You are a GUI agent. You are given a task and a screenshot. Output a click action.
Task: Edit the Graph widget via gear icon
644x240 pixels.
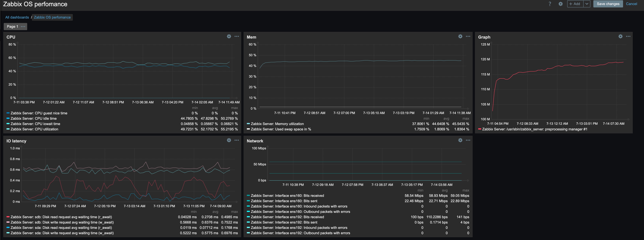coord(621,36)
